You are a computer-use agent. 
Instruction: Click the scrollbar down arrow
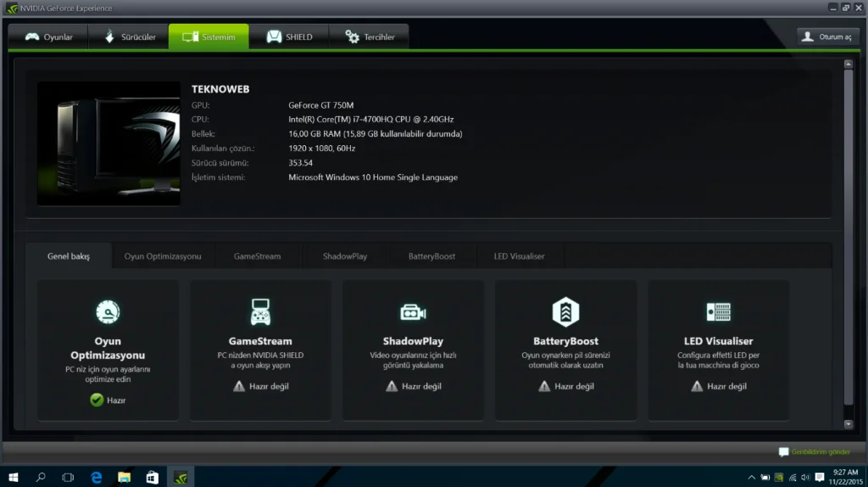(x=849, y=423)
